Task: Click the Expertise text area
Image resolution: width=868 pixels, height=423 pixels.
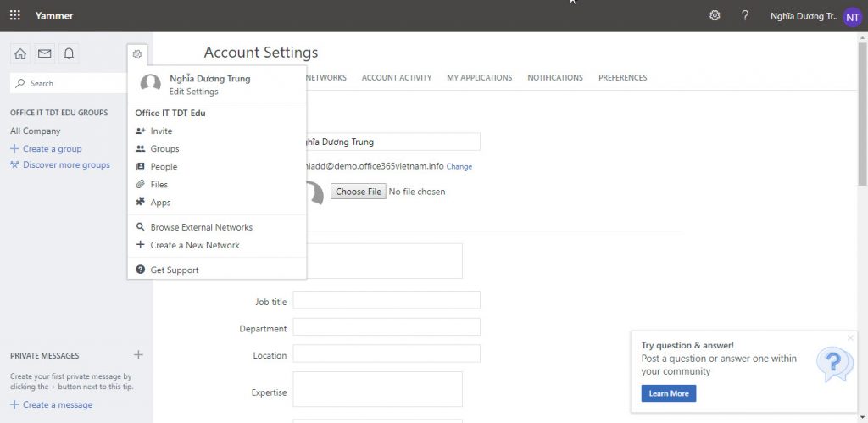Action: point(377,389)
